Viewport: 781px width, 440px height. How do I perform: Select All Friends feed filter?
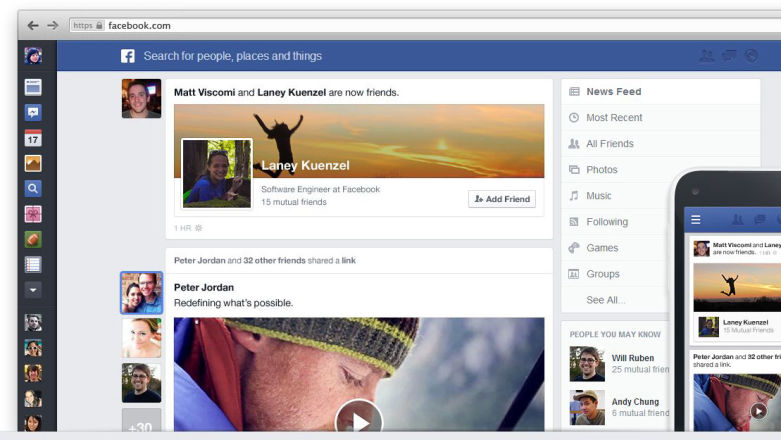point(660,144)
